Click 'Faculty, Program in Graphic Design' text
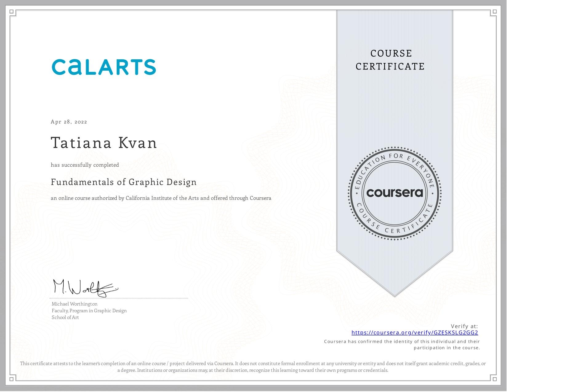586x392 pixels. (x=89, y=311)
